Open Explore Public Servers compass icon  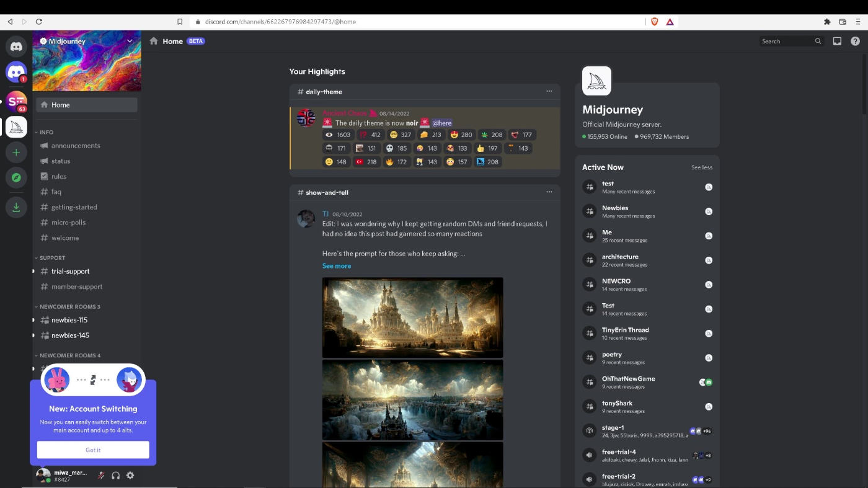(16, 177)
